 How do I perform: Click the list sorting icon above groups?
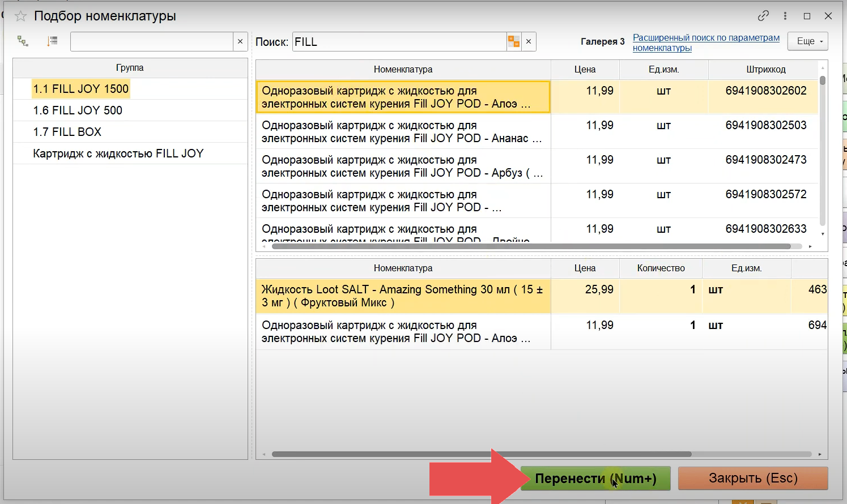(52, 41)
